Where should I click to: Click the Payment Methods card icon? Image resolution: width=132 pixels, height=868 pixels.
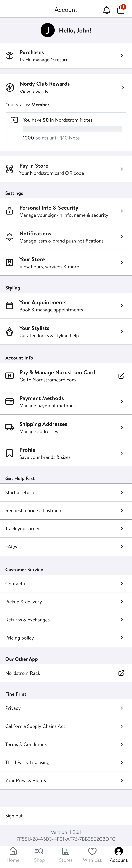[9, 402]
